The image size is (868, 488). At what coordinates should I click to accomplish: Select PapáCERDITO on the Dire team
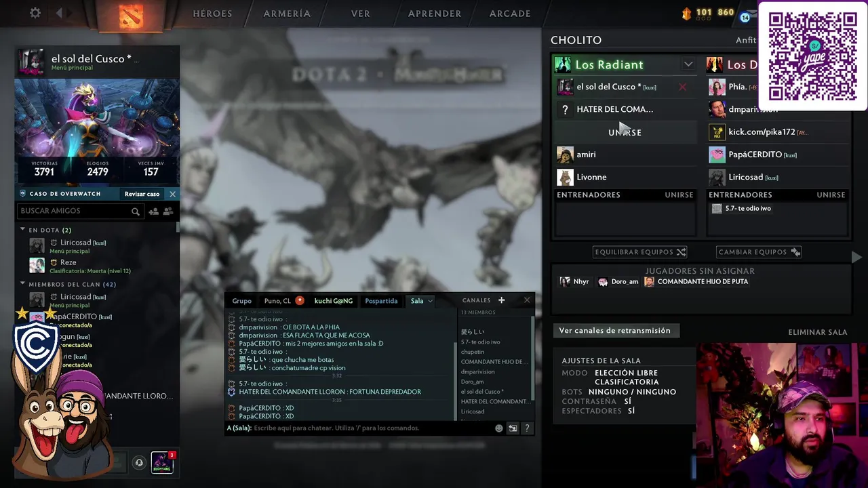pyautogui.click(x=778, y=155)
